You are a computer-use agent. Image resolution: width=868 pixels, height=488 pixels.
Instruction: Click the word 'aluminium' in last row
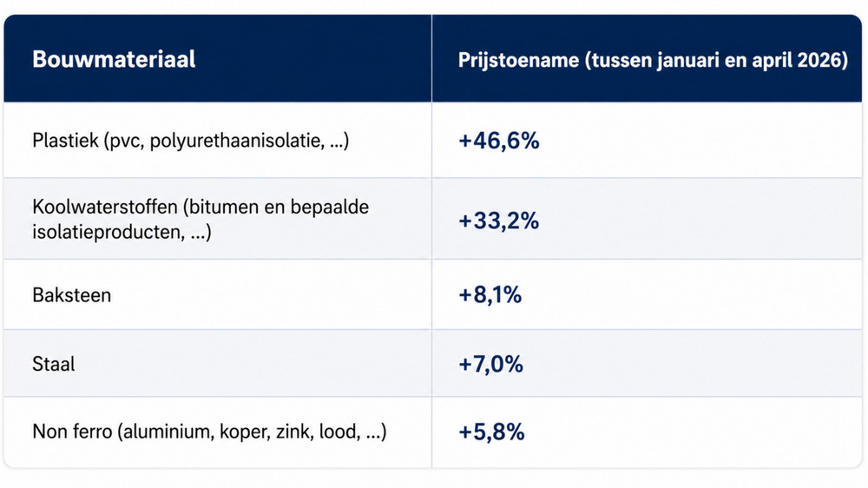pyautogui.click(x=168, y=431)
